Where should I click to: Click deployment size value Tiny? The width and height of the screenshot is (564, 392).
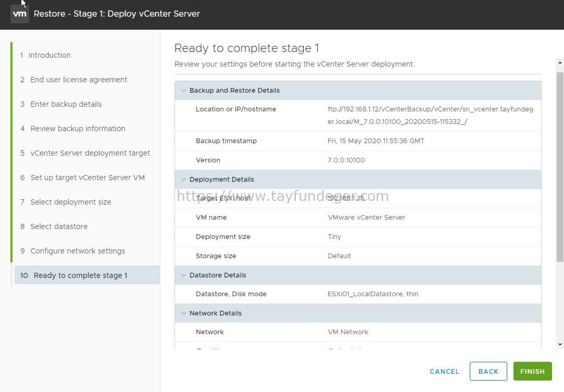334,237
